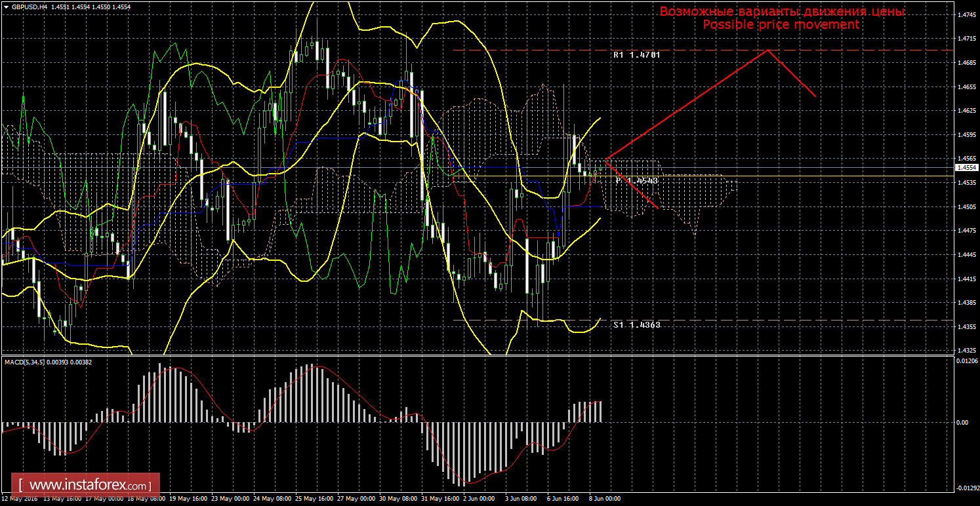This screenshot has width=980, height=506.
Task: Click price axis value 1.4655
Action: (x=966, y=87)
